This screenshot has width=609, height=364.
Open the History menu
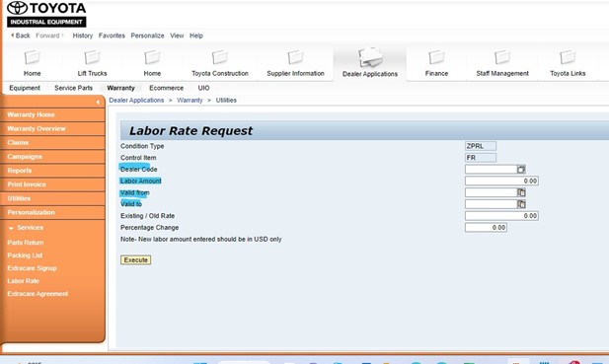[x=83, y=36]
